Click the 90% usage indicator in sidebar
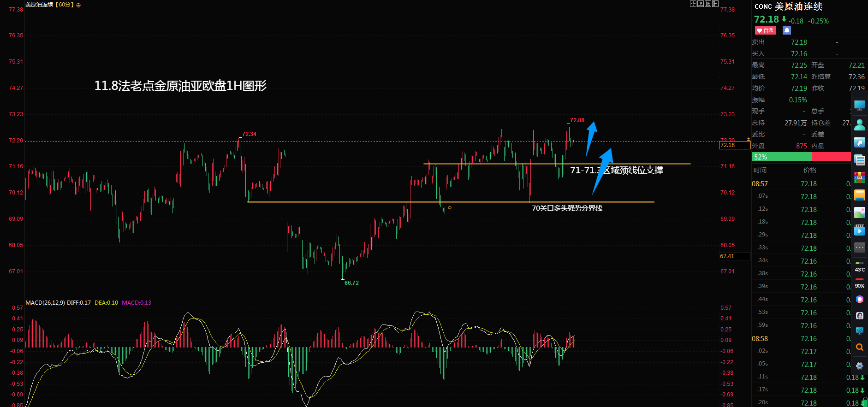The height and width of the screenshot is (407, 868). (x=859, y=283)
